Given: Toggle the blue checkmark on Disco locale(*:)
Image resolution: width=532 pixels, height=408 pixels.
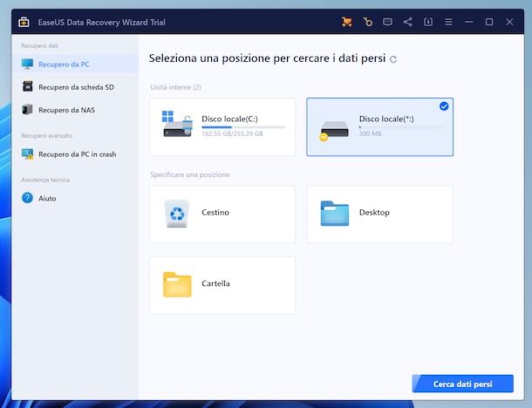Looking at the screenshot, I should [x=444, y=106].
